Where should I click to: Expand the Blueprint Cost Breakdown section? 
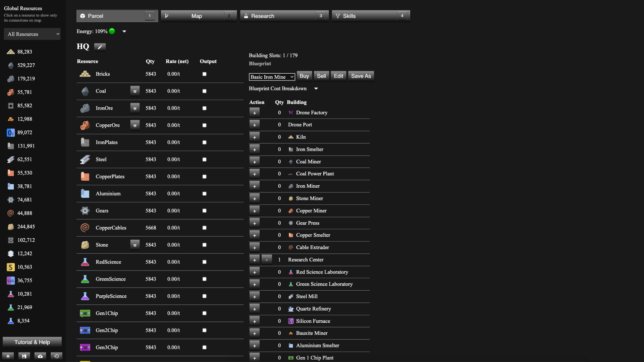click(x=316, y=88)
